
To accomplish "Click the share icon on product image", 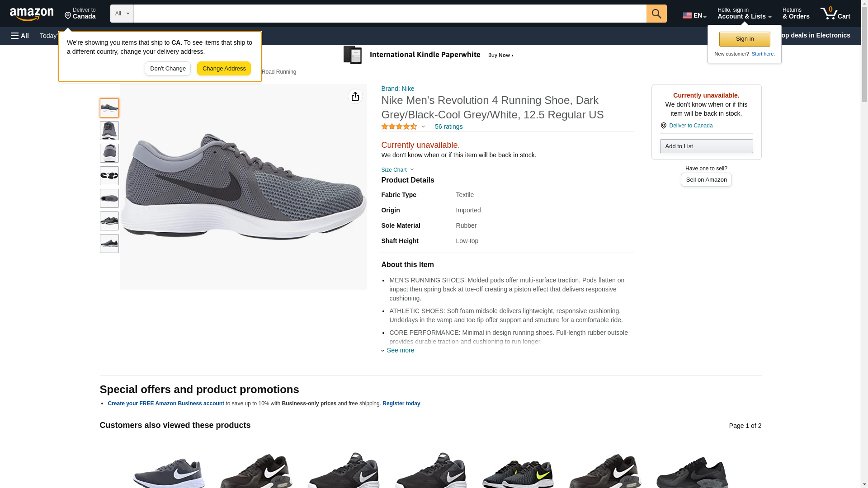I will [x=355, y=96].
